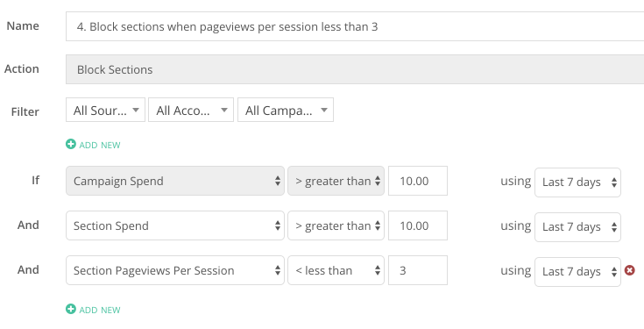The height and width of the screenshot is (329, 644).
Task: Click the Block Sections action field
Action: click(x=355, y=69)
